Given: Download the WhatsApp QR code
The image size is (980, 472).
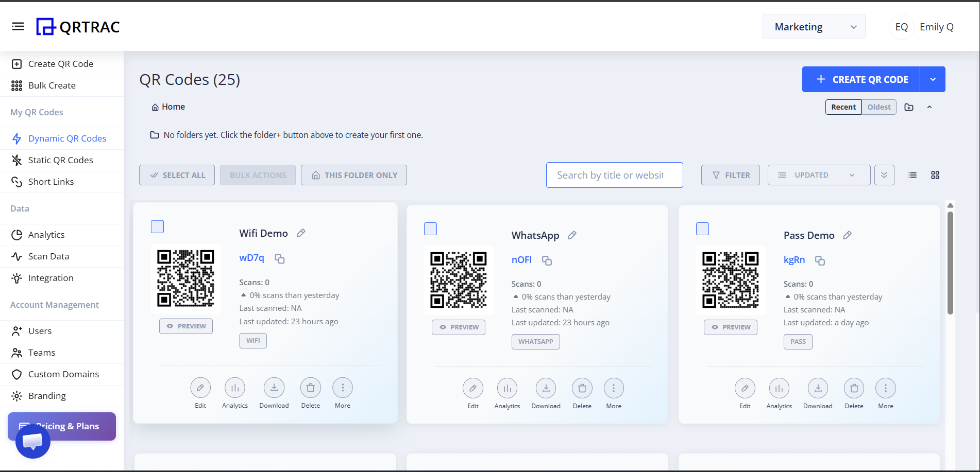Looking at the screenshot, I should coord(546,388).
